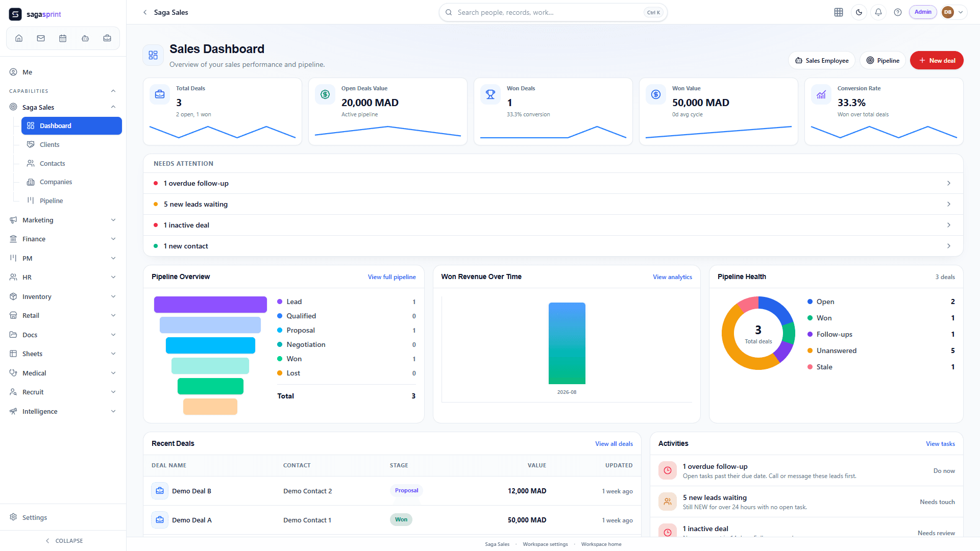Click the Sales Employee button
The image size is (980, 551).
[x=822, y=60]
